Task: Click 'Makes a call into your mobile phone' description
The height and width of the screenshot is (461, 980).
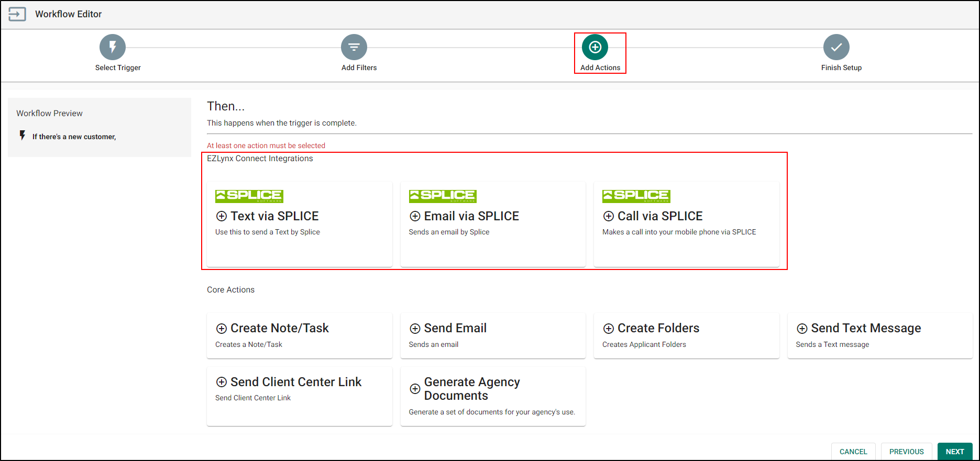Action: [679, 232]
